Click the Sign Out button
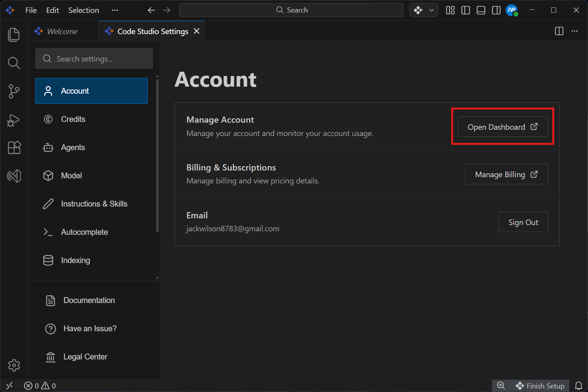The image size is (588, 392). pyautogui.click(x=523, y=222)
